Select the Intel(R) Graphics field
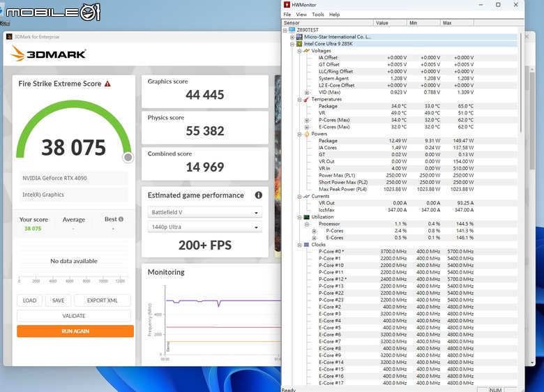The height and width of the screenshot is (392, 544). coord(74,195)
